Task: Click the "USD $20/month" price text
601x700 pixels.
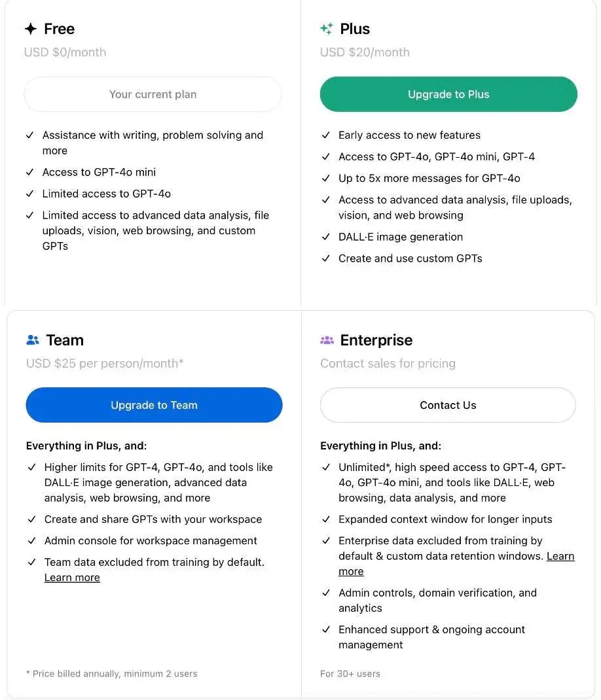Action: coord(364,52)
